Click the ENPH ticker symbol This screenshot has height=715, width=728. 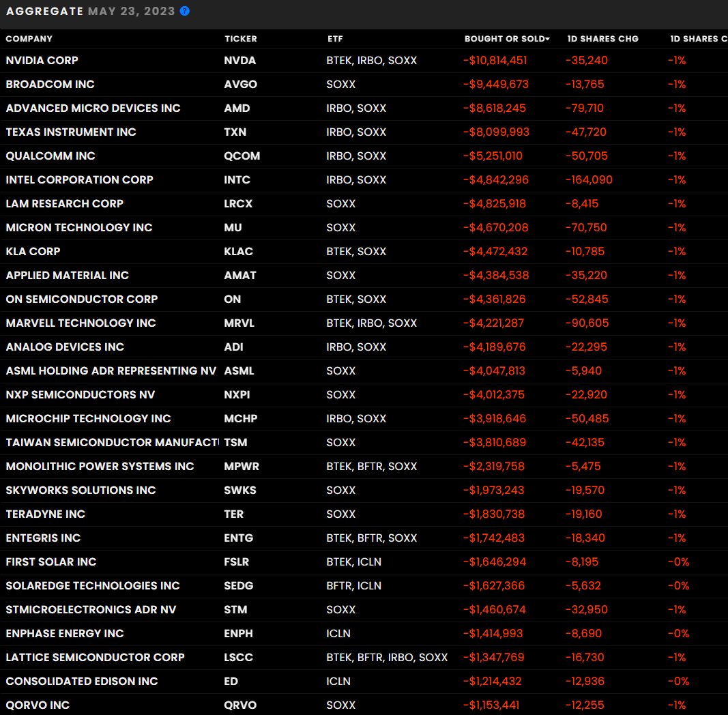[x=239, y=633]
